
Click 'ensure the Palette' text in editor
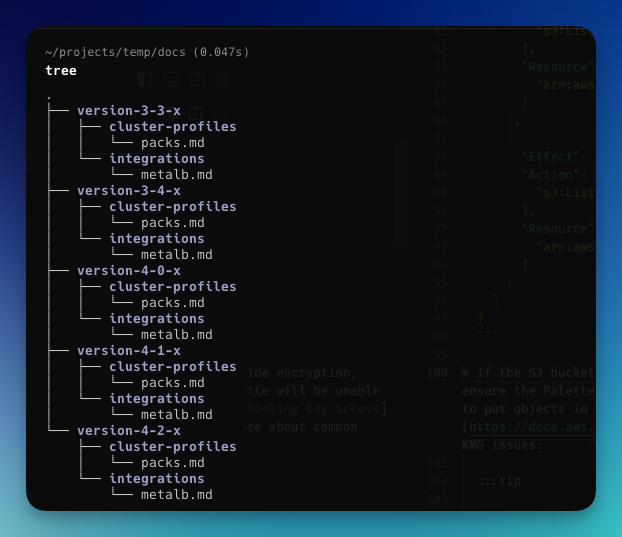(x=528, y=391)
